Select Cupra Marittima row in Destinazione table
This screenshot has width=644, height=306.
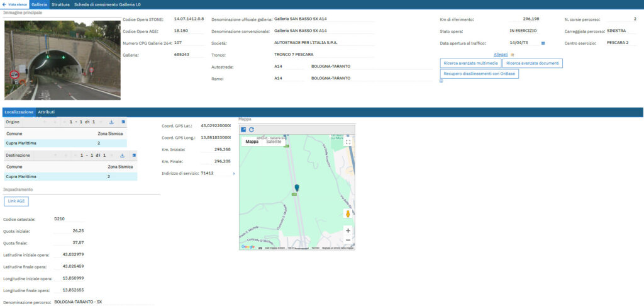point(70,176)
